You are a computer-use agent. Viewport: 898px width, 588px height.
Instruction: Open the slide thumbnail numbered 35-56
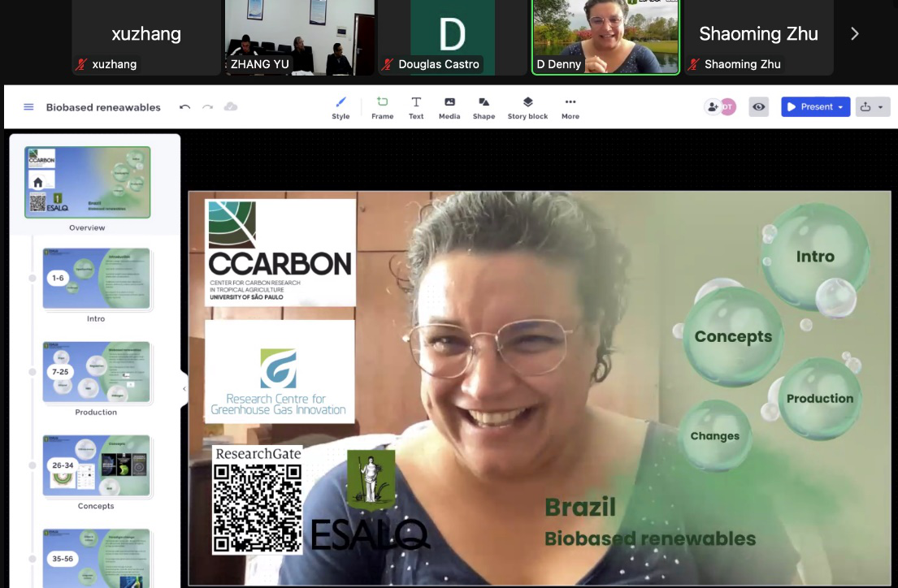[x=96, y=558]
